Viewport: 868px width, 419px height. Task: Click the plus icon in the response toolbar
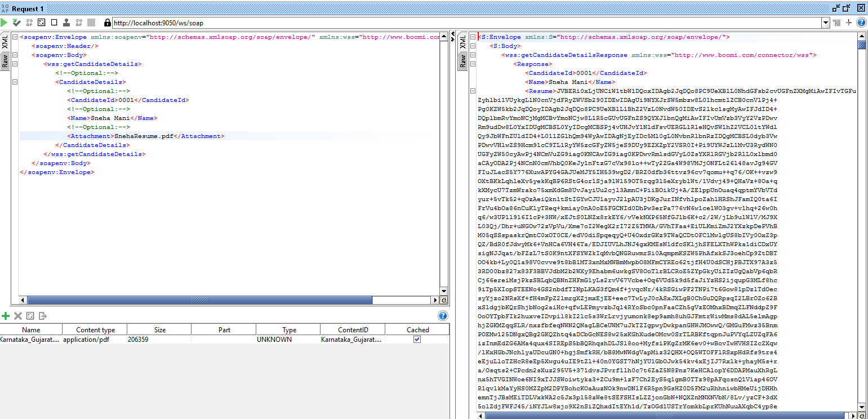848,23
